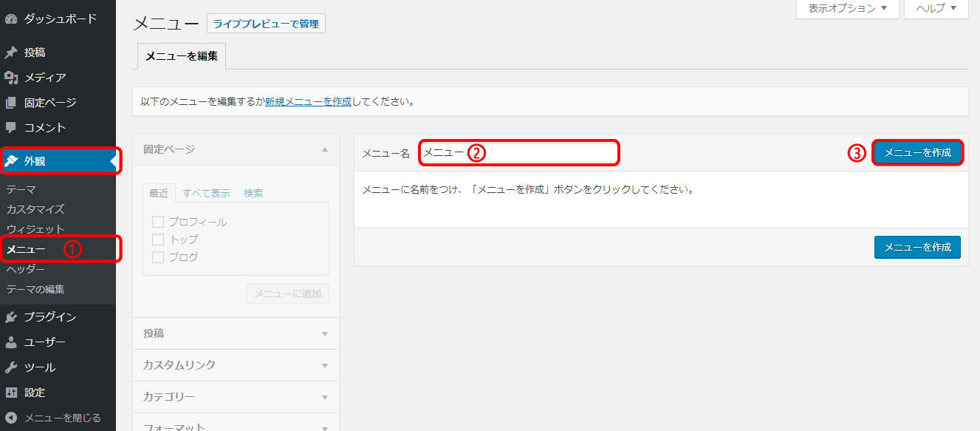
Task: Open the 表示オプション dropdown
Action: point(847,8)
